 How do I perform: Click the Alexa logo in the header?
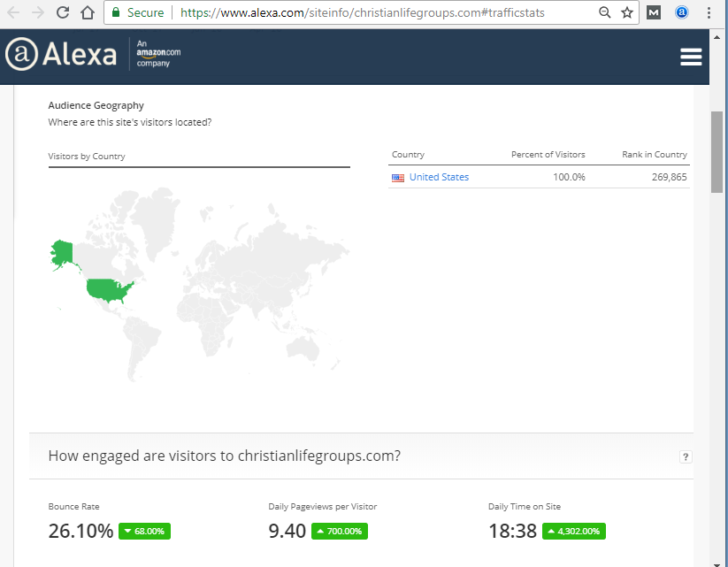click(61, 54)
